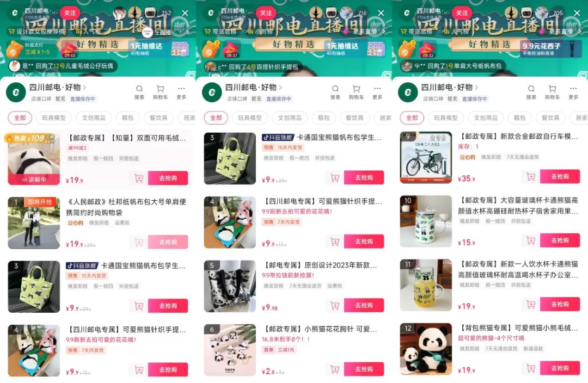Screen dimensions: 588x383
Task: Add 双面可用毛绒 item to cart via cart icon
Action: coord(139,178)
